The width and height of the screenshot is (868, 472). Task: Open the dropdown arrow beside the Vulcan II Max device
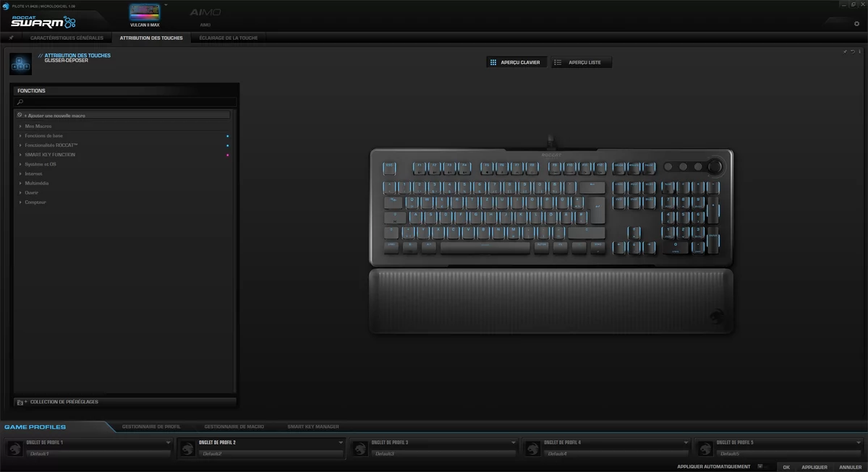tap(166, 4)
